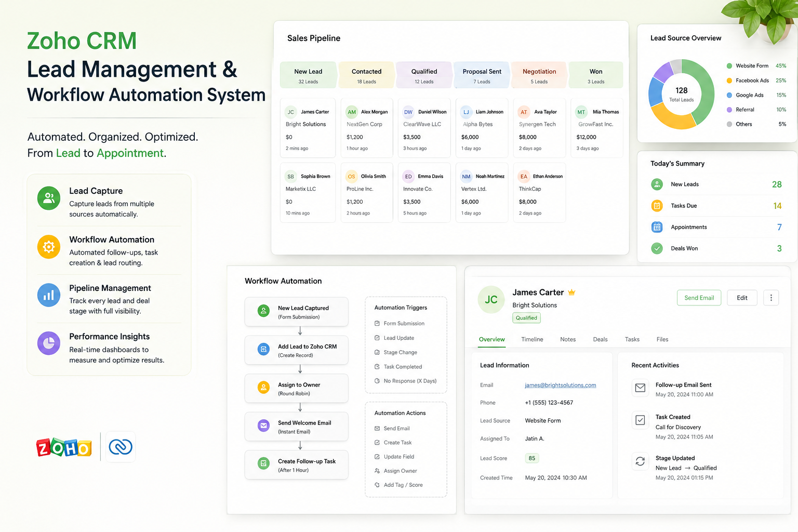Click the Send Welcome Email step icon
Image resolution: width=798 pixels, height=532 pixels.
(x=264, y=426)
